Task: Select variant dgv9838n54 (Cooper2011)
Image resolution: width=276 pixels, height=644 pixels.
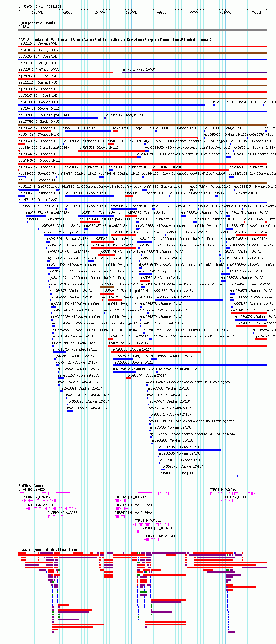Action: (x=40, y=89)
